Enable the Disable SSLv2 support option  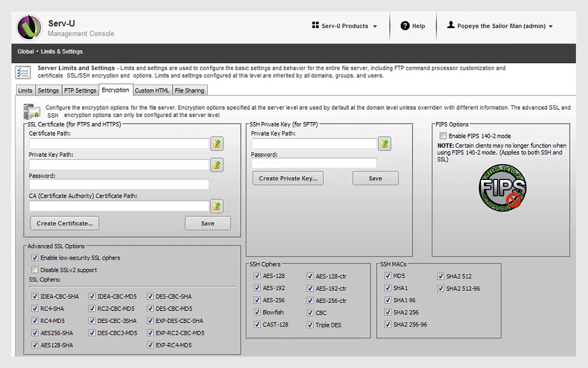(x=34, y=269)
